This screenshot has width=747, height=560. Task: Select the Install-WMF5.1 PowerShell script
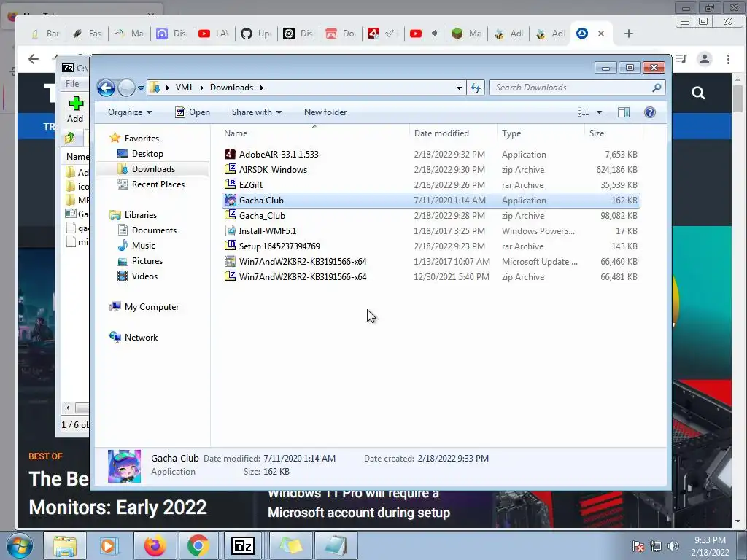pyautogui.click(x=430, y=231)
